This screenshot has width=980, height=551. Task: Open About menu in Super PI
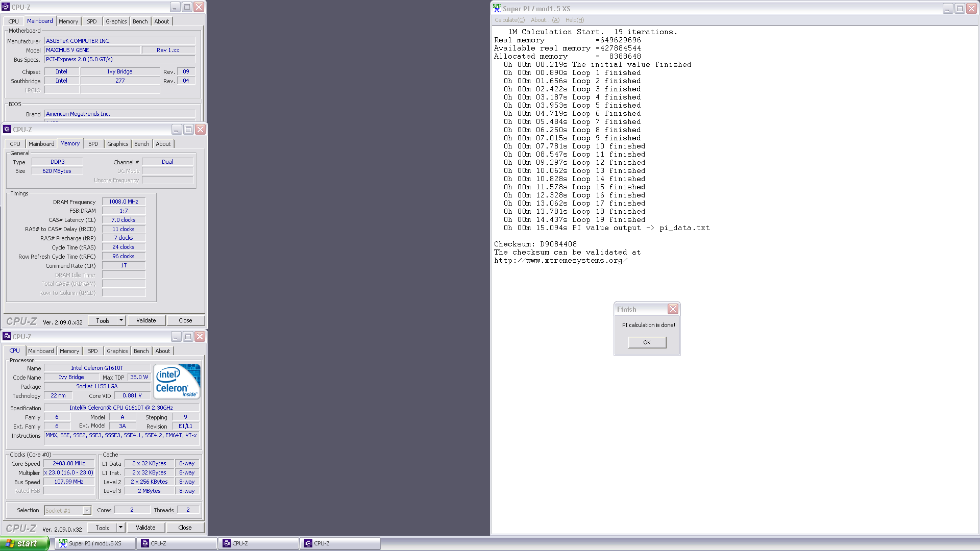tap(545, 20)
